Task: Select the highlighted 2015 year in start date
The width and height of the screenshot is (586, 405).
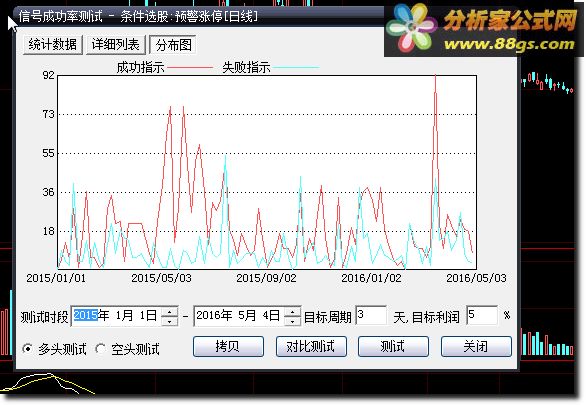Action: (85, 316)
